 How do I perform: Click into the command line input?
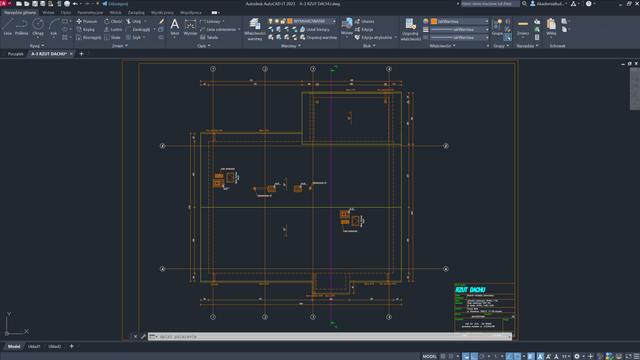330,337
